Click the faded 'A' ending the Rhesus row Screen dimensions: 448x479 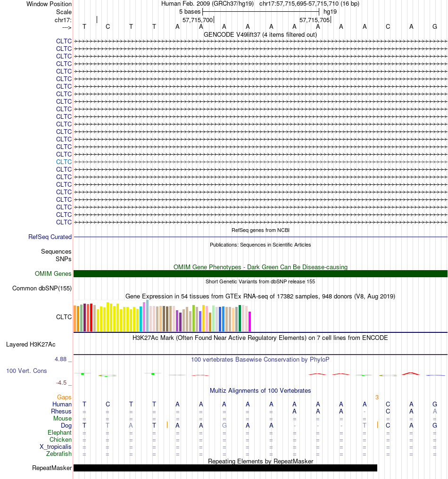[434, 411]
